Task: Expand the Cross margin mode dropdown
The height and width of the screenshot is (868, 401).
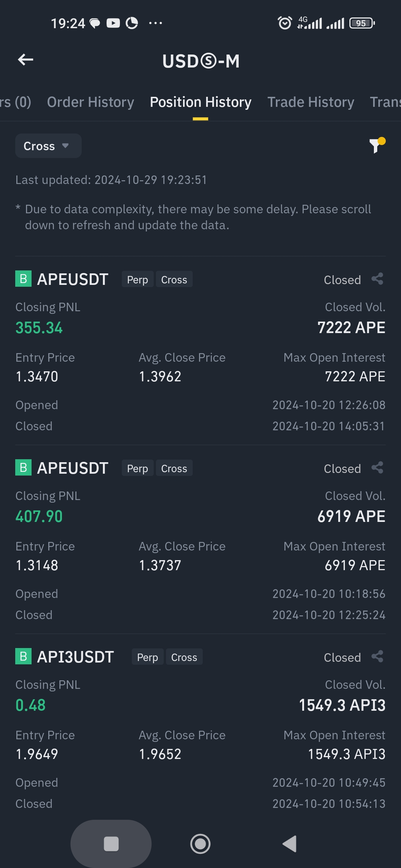Action: [48, 146]
